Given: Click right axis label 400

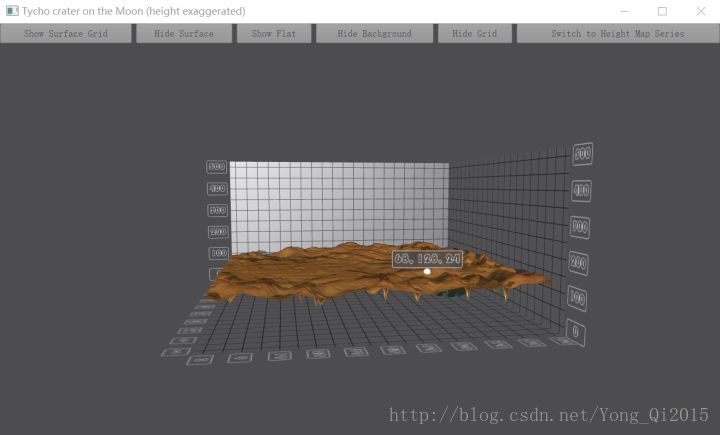Looking at the screenshot, I should (581, 191).
